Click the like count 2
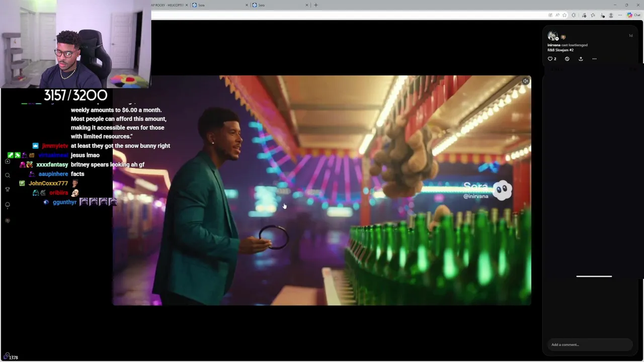Viewport: 644px width, 362px height. [555, 59]
